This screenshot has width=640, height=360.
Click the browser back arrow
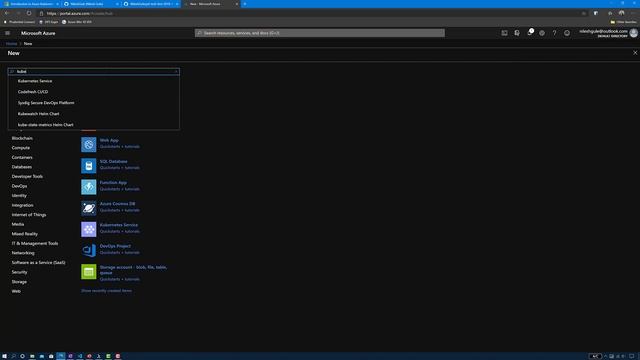tap(7, 13)
